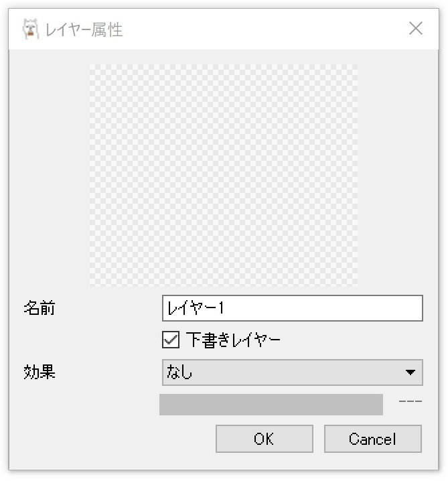Select the なし text in effect dropdown
448x481 pixels.
179,372
